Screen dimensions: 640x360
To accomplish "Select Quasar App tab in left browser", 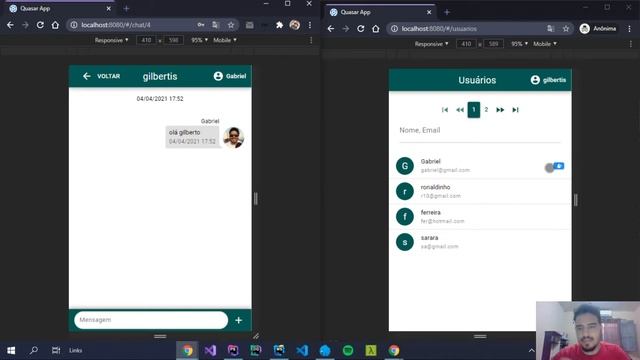I will coord(60,8).
